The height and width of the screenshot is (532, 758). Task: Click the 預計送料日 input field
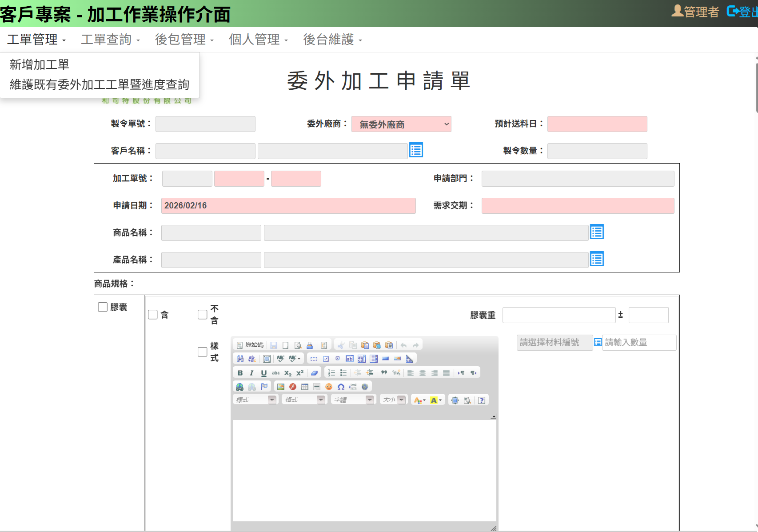click(597, 124)
